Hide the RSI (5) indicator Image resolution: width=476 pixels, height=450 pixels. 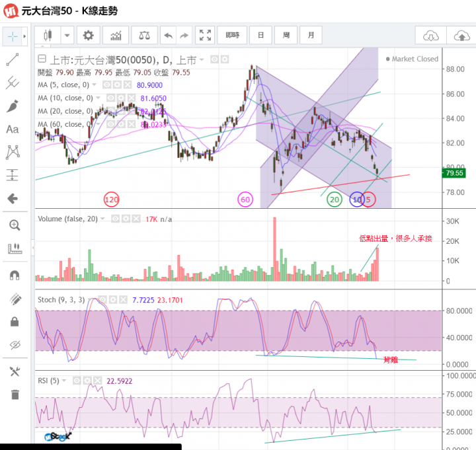[77, 380]
